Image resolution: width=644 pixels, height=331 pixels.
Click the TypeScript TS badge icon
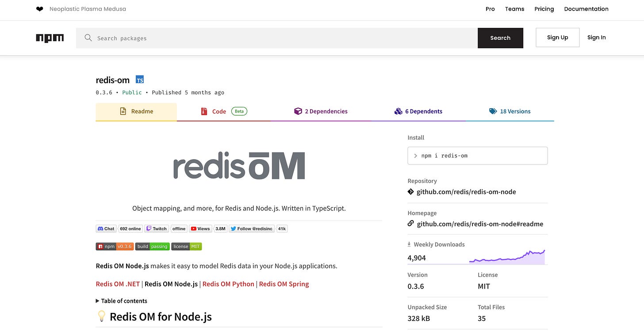[x=140, y=80]
